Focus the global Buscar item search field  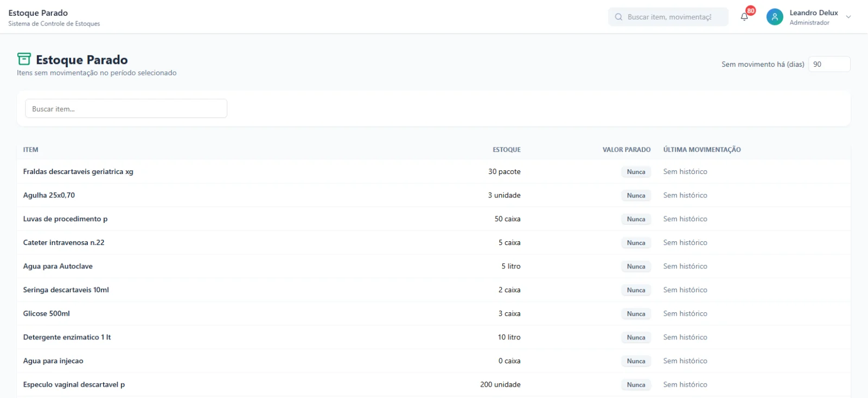(668, 17)
